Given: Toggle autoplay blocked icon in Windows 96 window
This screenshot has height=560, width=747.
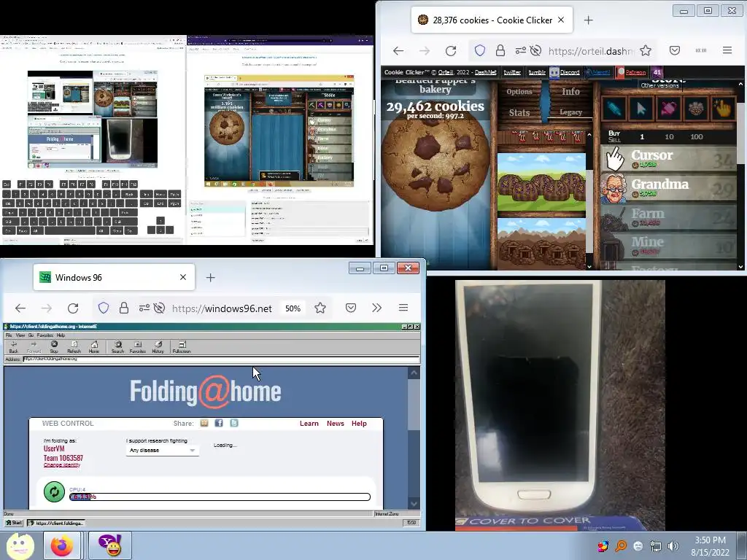Looking at the screenshot, I should (x=159, y=308).
